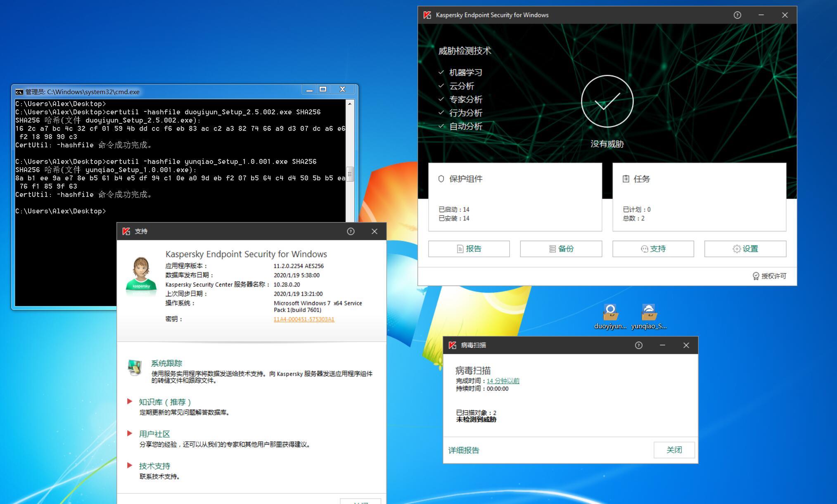Viewport: 837px width, 504px height.
Task: Open 知识库（推荐）knowledge base link
Action: [x=165, y=402]
